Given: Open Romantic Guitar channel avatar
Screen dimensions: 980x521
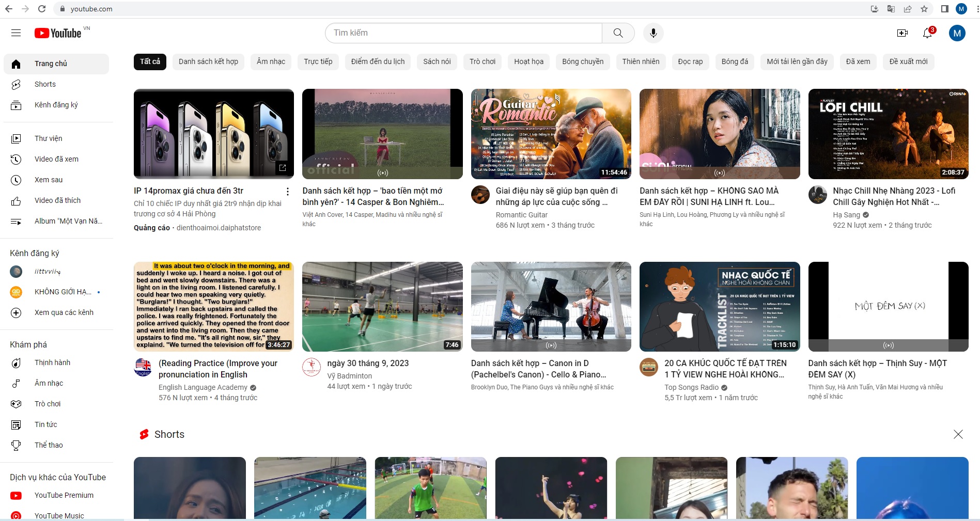Looking at the screenshot, I should pos(480,195).
